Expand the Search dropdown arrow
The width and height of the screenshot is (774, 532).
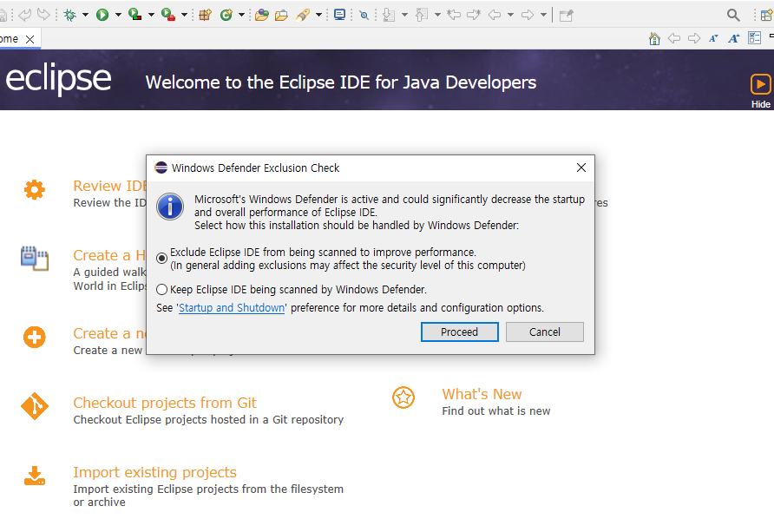[318, 15]
